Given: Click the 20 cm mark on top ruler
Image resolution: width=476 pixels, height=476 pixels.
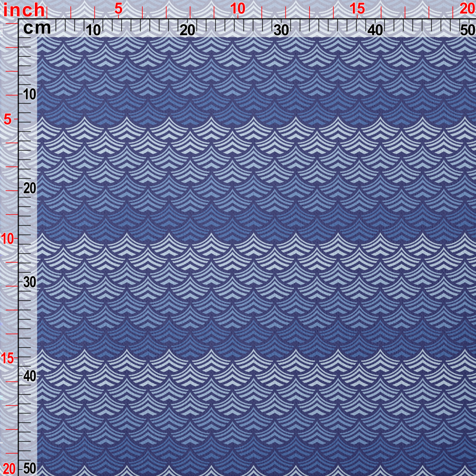Looking at the screenshot, I should tap(187, 30).
